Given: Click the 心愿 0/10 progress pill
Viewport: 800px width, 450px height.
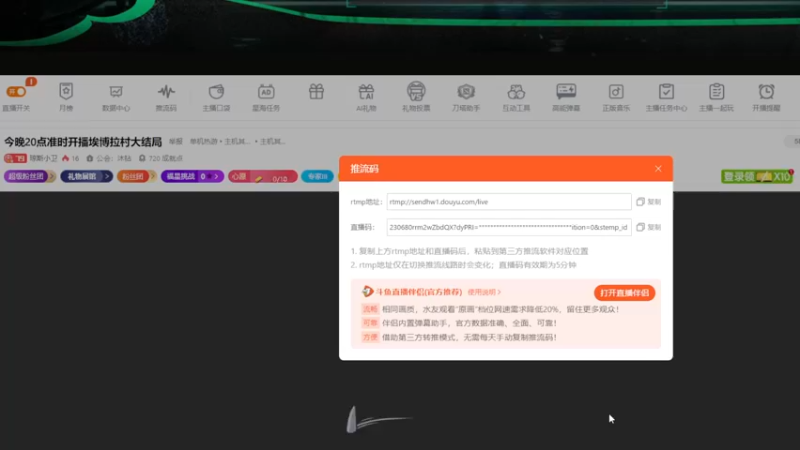Looking at the screenshot, I should pyautogui.click(x=263, y=177).
